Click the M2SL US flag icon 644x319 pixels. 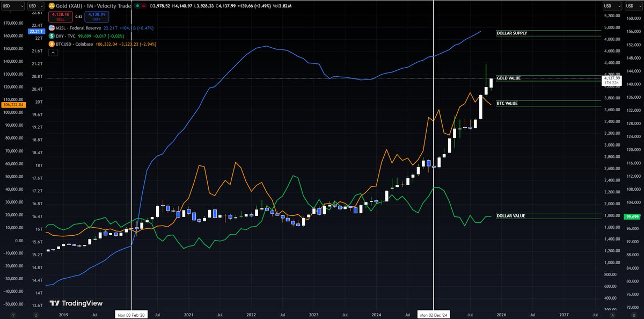click(52, 27)
